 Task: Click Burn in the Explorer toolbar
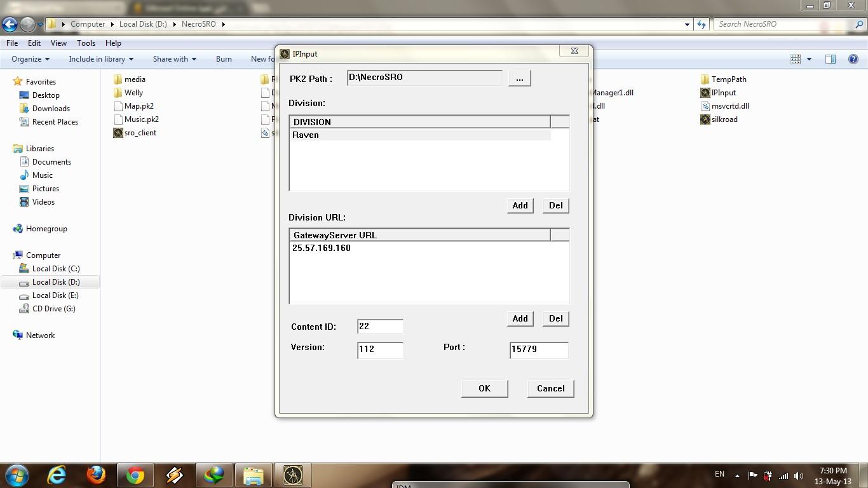[224, 59]
